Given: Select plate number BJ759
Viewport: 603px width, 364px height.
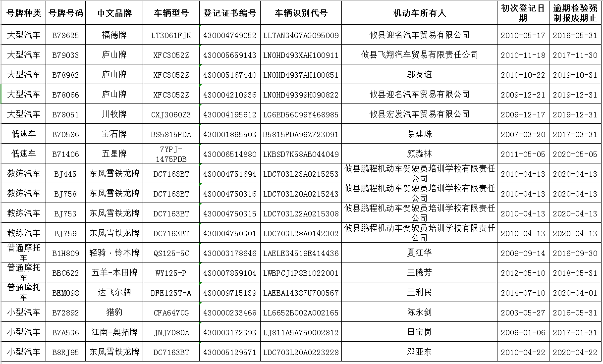Looking at the screenshot, I should [65, 233].
